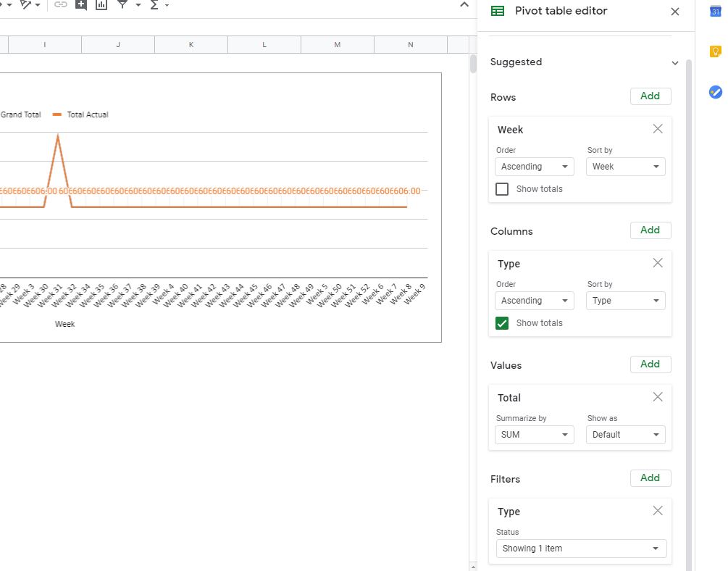Open the Status filter showing 1 item
Image resolution: width=728 pixels, height=571 pixels.
(580, 549)
